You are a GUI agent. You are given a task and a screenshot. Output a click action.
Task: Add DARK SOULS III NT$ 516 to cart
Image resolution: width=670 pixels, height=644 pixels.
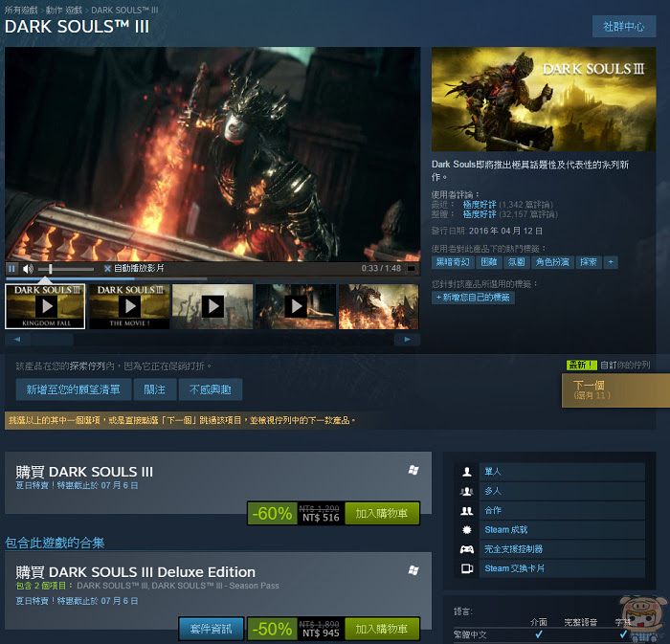click(382, 513)
